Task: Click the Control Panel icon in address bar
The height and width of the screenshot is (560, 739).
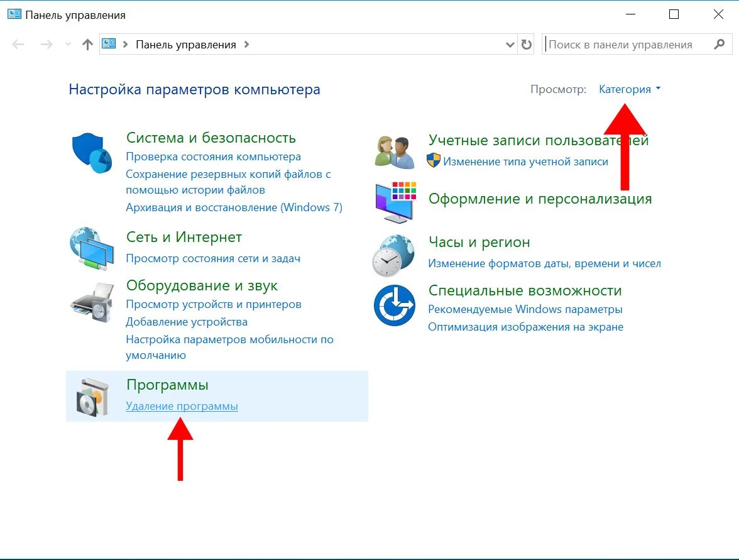Action: pyautogui.click(x=109, y=44)
